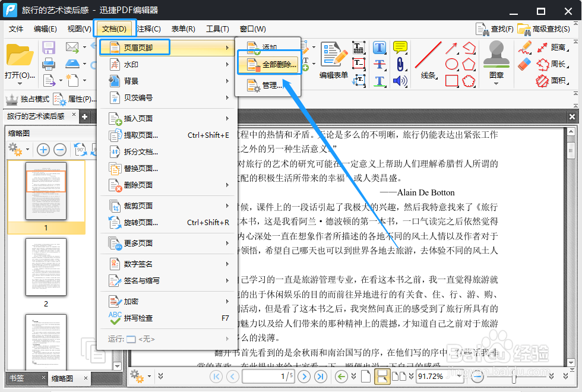This screenshot has width=582, height=392.
Task: Select the Distance measuring tool
Action: (x=552, y=48)
